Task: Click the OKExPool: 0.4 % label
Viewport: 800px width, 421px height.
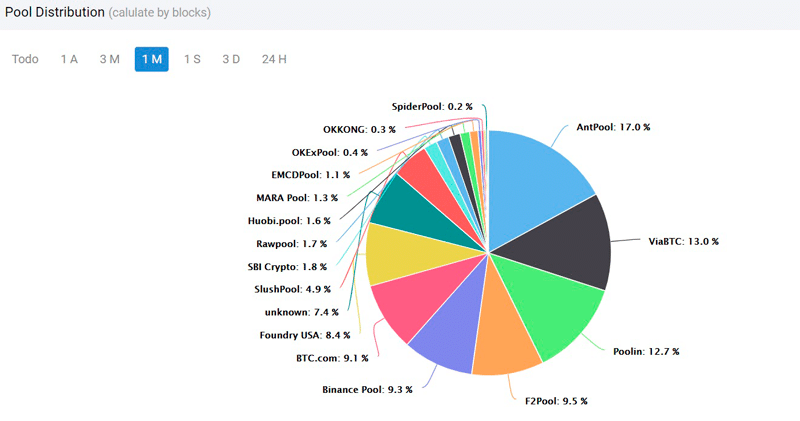Action: 330,153
